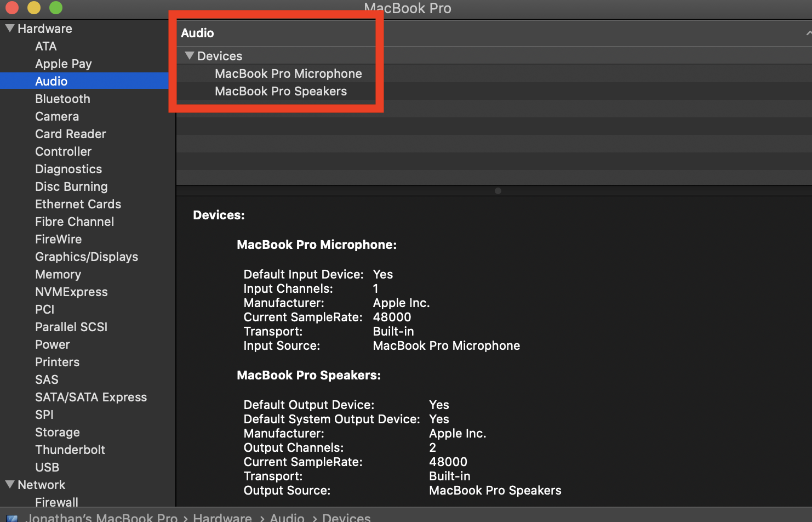This screenshot has width=812, height=522.
Task: Open Card Reader information
Action: tap(71, 134)
